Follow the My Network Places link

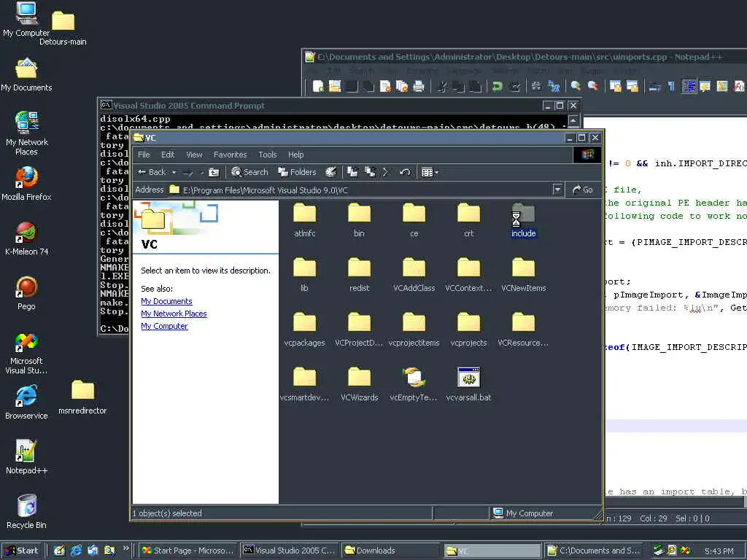[174, 314]
